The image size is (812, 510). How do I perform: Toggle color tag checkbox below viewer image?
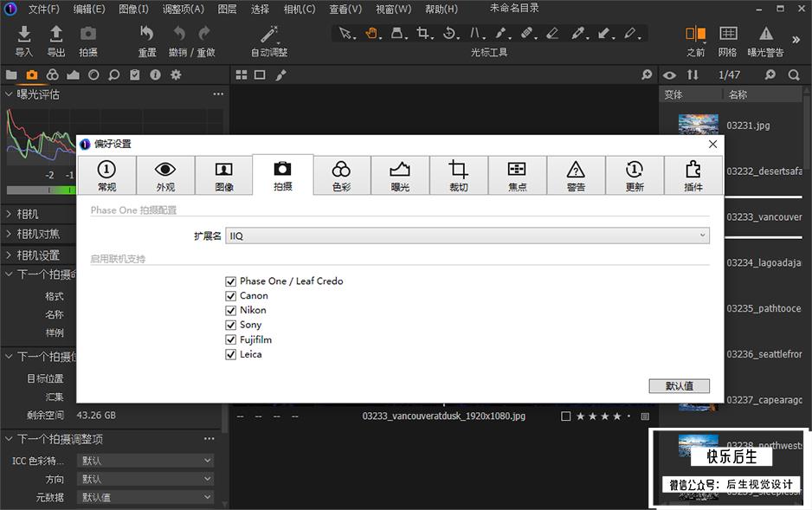(x=565, y=416)
